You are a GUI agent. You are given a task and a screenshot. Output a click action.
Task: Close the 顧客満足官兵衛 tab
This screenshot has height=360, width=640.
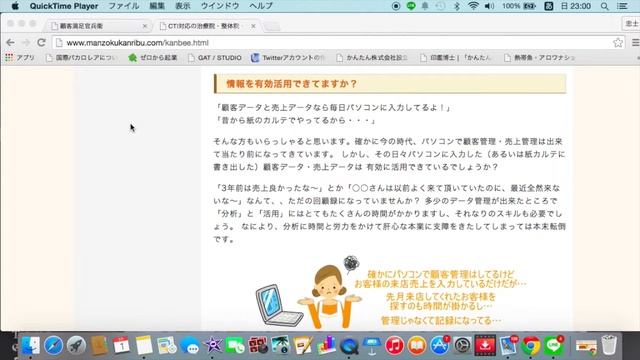tap(144, 26)
